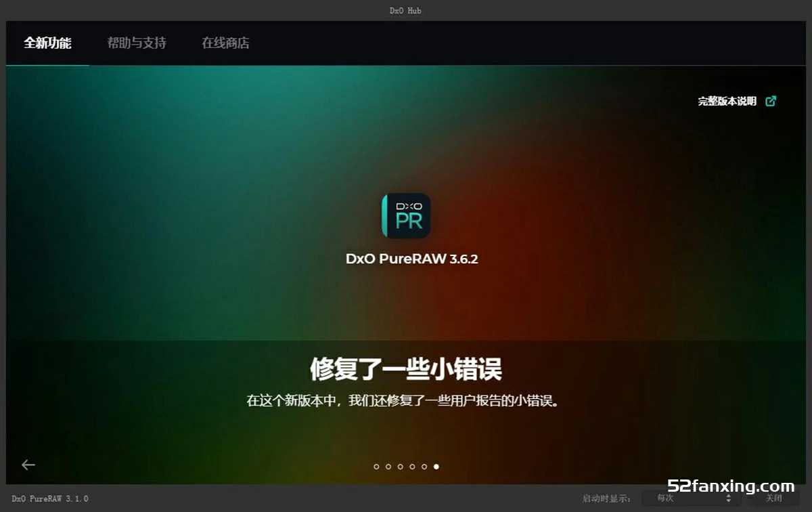This screenshot has width=812, height=512.
Task: Switch to the 全新功能 tab
Action: pyautogui.click(x=47, y=43)
